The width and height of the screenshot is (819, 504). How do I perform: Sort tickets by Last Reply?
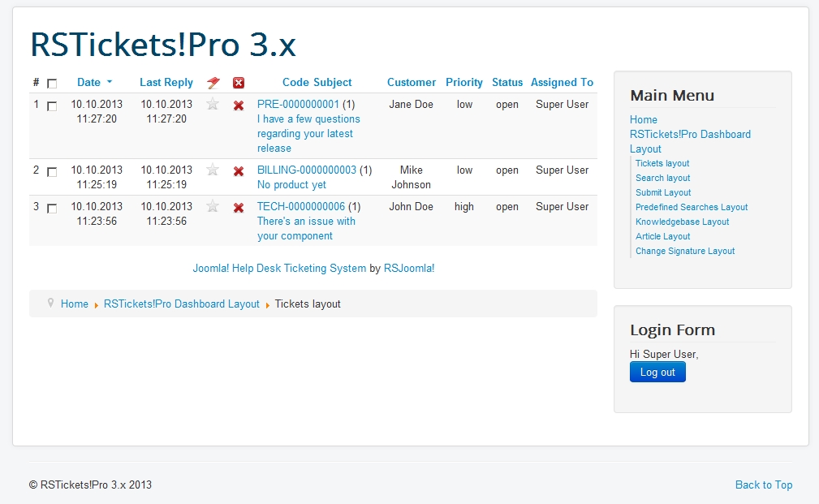[x=166, y=82]
